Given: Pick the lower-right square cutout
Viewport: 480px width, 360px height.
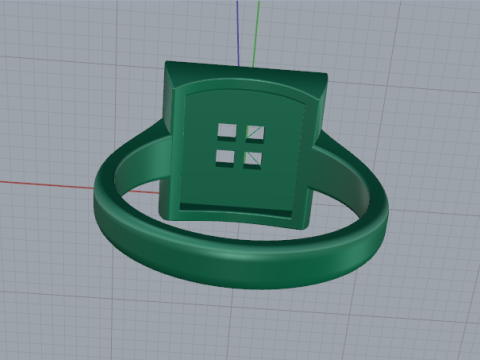Looking at the screenshot, I should pos(253,159).
